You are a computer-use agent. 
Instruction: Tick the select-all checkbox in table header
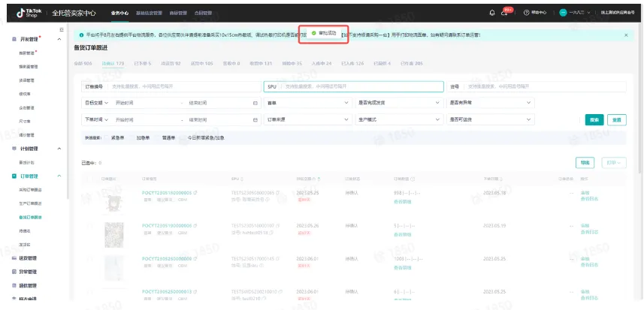(x=89, y=179)
